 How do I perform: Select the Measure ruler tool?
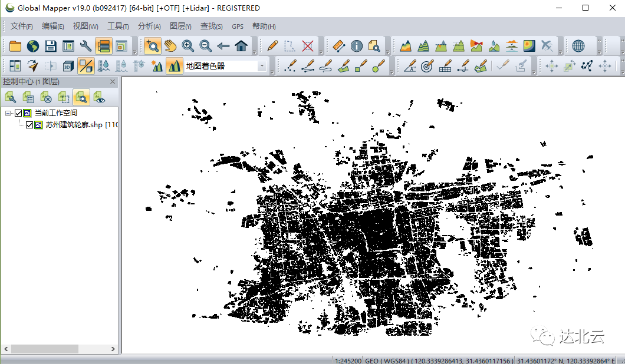[x=339, y=46]
